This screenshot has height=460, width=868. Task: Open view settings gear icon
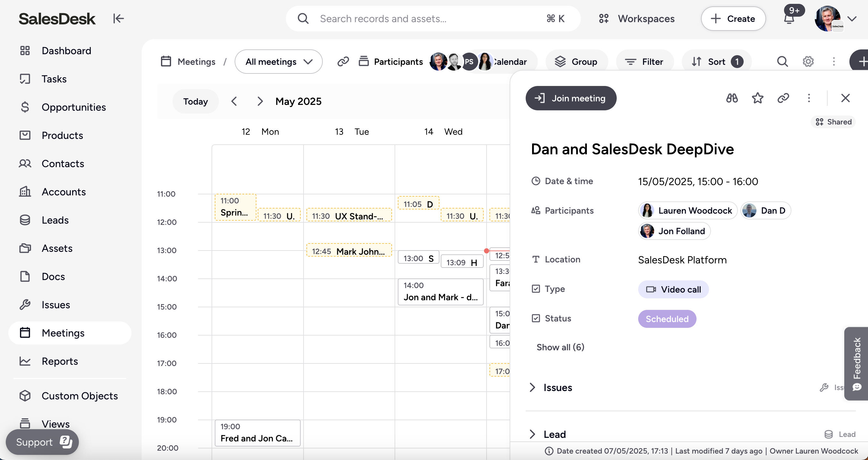point(808,61)
